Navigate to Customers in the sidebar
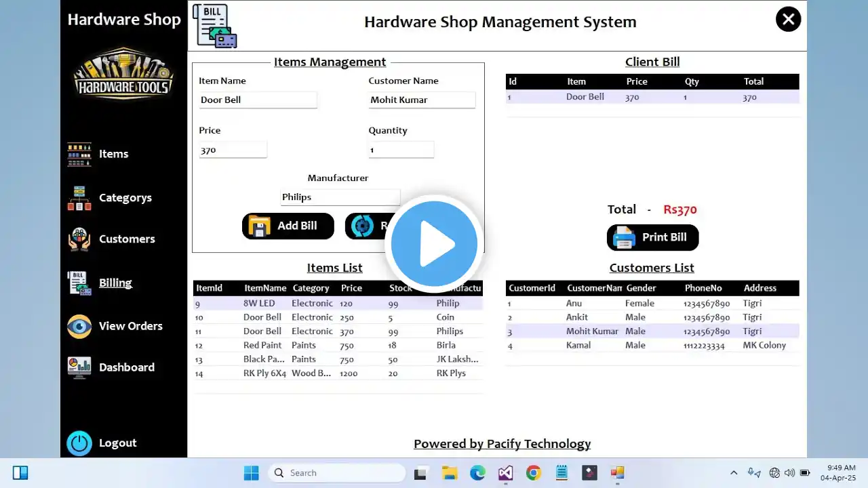The height and width of the screenshot is (488, 868). (x=127, y=239)
